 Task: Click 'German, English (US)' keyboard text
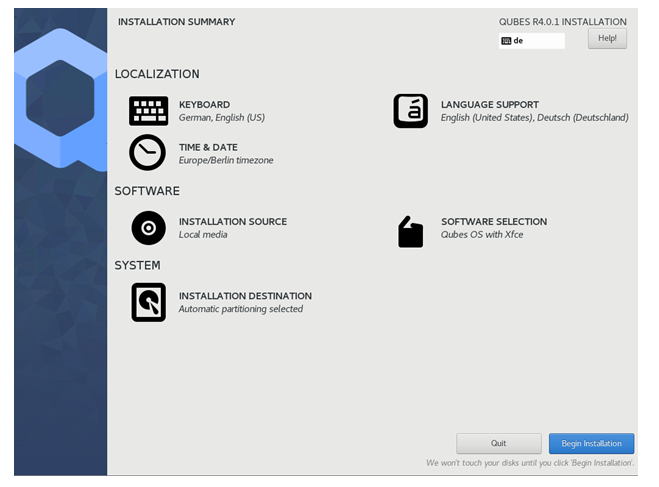222,118
